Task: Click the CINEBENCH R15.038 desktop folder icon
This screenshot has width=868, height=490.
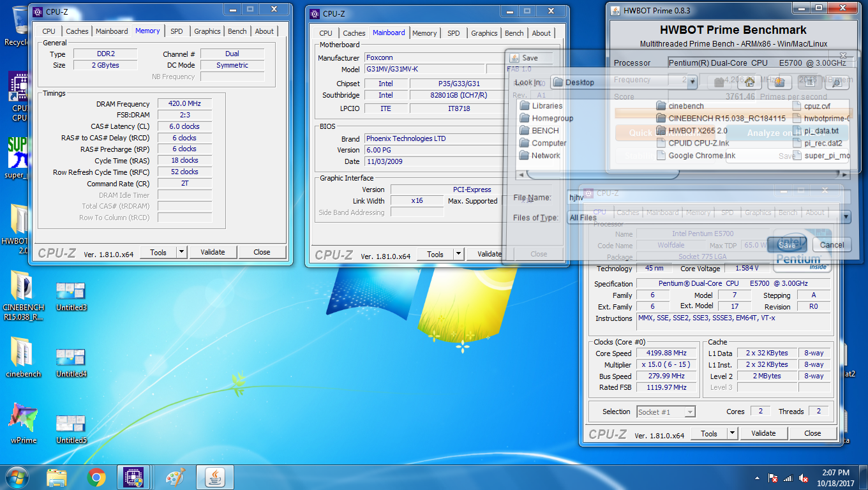Action: tap(24, 295)
